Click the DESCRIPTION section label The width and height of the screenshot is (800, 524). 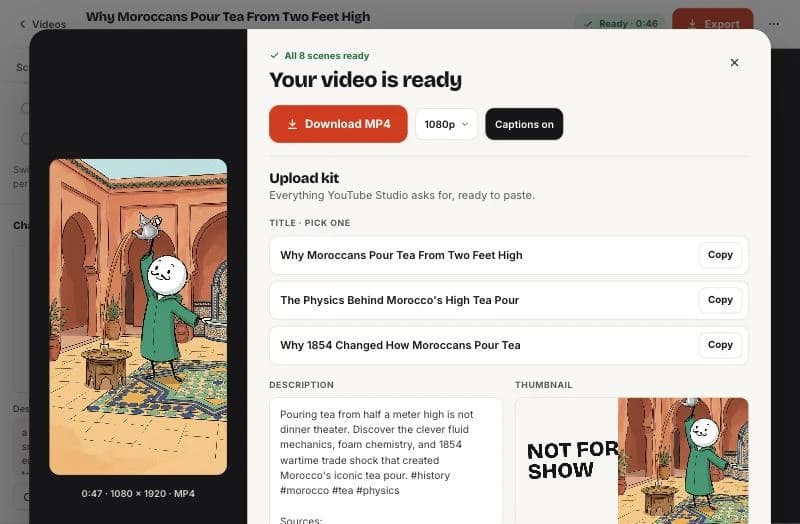(302, 385)
